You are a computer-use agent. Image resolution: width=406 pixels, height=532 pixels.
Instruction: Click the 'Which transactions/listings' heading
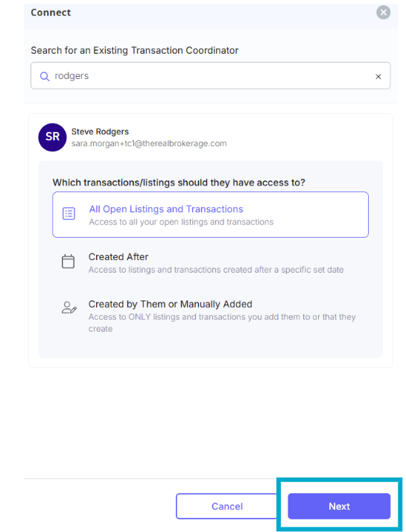[179, 183]
